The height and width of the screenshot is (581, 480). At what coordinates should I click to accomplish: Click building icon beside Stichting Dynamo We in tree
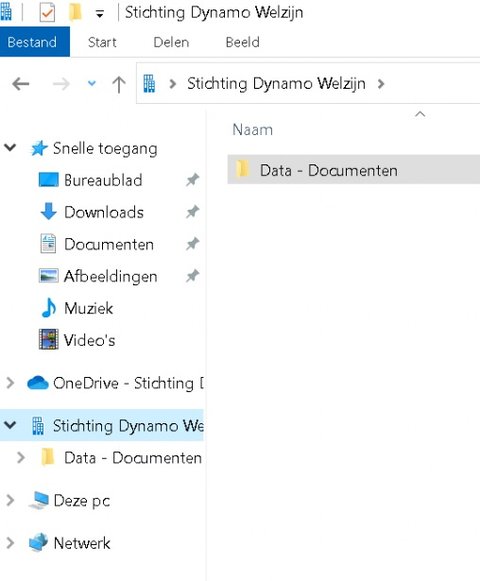point(38,425)
